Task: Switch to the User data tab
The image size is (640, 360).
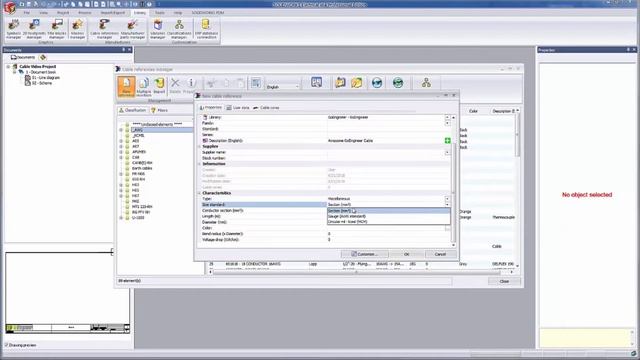Action: tap(238, 108)
